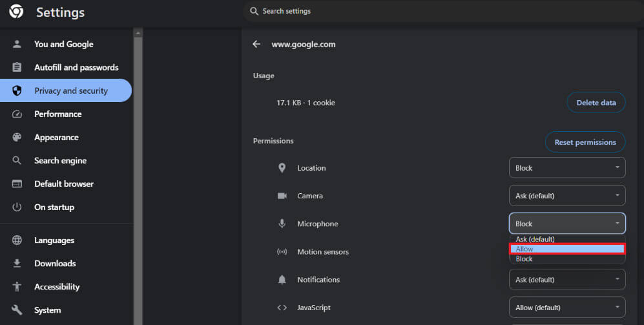Click the 17.1 KB · 1 cookie text
Image resolution: width=644 pixels, height=325 pixels.
306,103
